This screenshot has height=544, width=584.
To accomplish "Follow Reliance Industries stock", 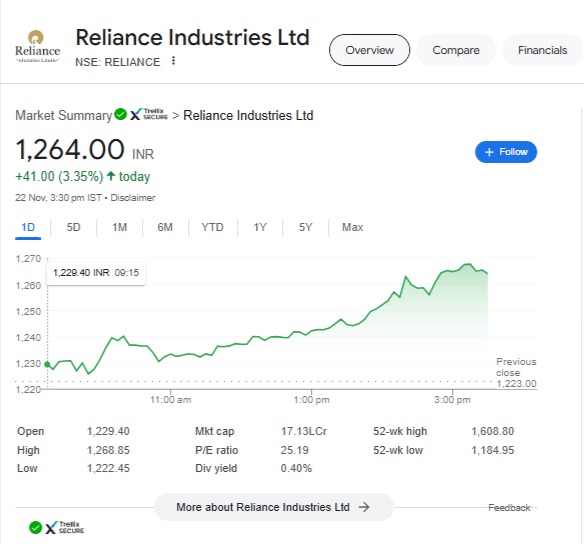I will (x=506, y=152).
